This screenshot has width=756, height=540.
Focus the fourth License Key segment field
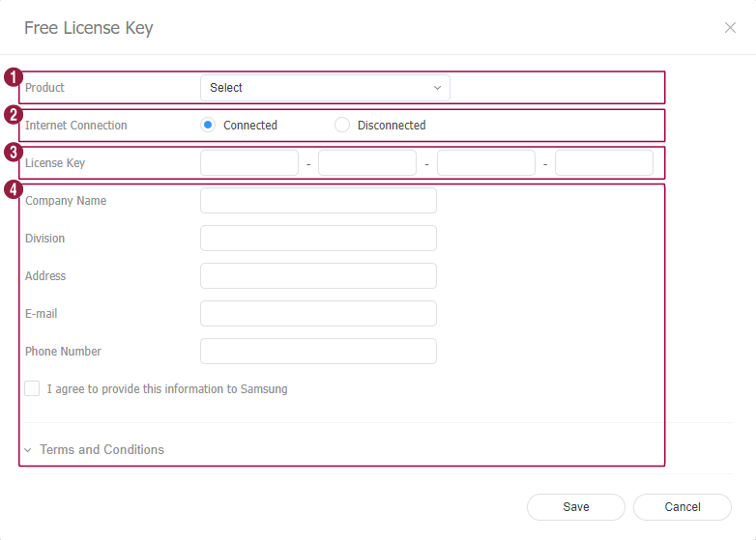point(603,163)
